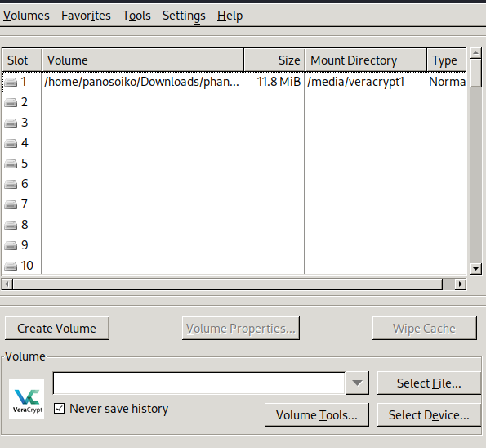The height and width of the screenshot is (448, 486).
Task: Click the Volume Properties button
Action: pyautogui.click(x=241, y=329)
